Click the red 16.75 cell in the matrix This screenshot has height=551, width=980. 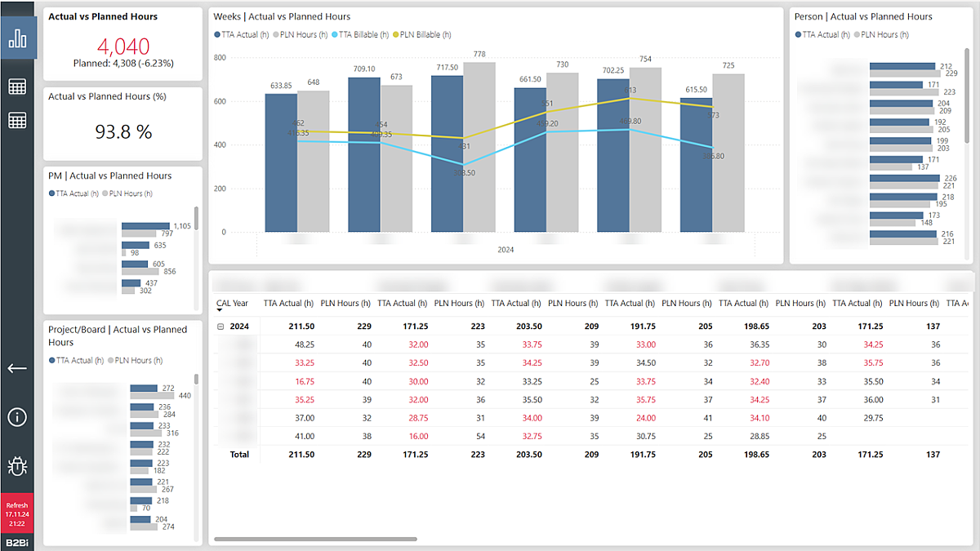[305, 381]
